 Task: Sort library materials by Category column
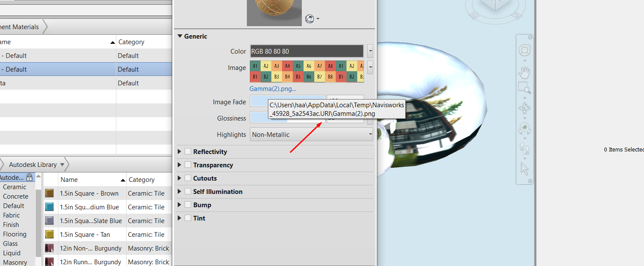(x=149, y=179)
